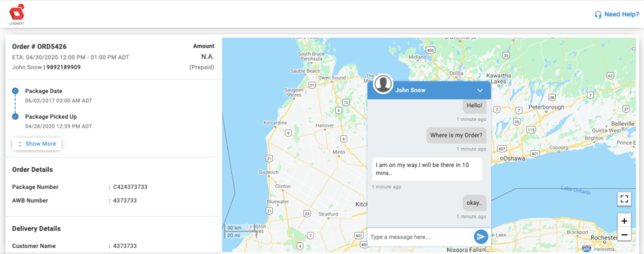Click Package Picked Up date 04/28/2020
644x254 pixels.
(58, 126)
